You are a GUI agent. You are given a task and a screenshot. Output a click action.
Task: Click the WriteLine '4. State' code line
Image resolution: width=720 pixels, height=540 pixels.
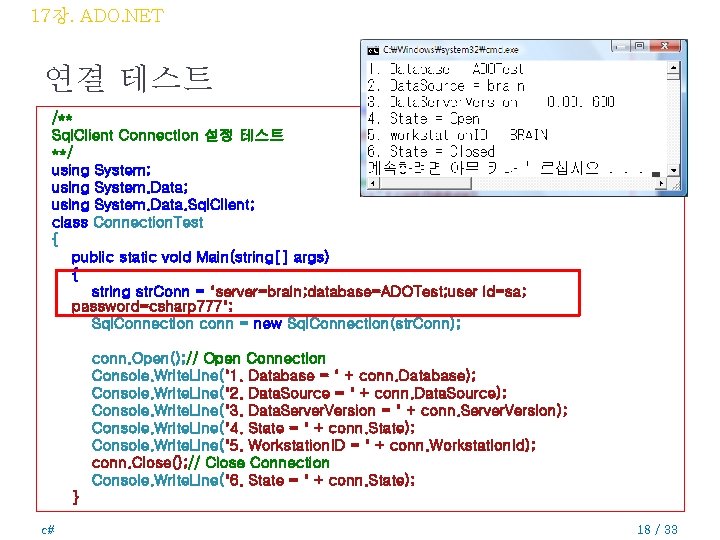[x=253, y=428]
